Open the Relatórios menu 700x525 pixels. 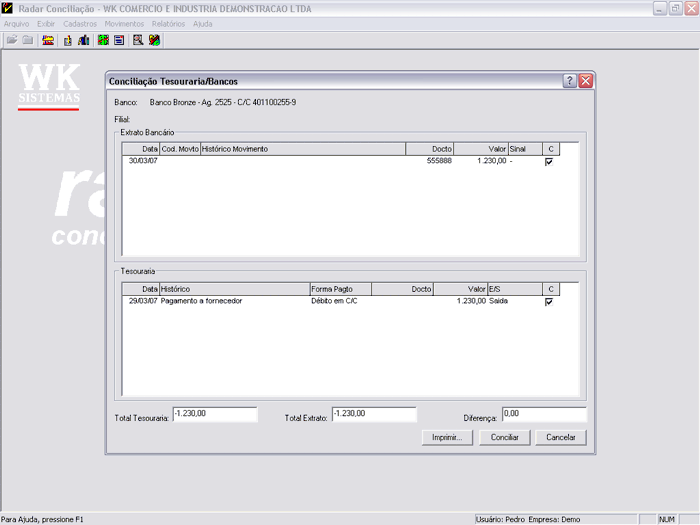(x=168, y=23)
